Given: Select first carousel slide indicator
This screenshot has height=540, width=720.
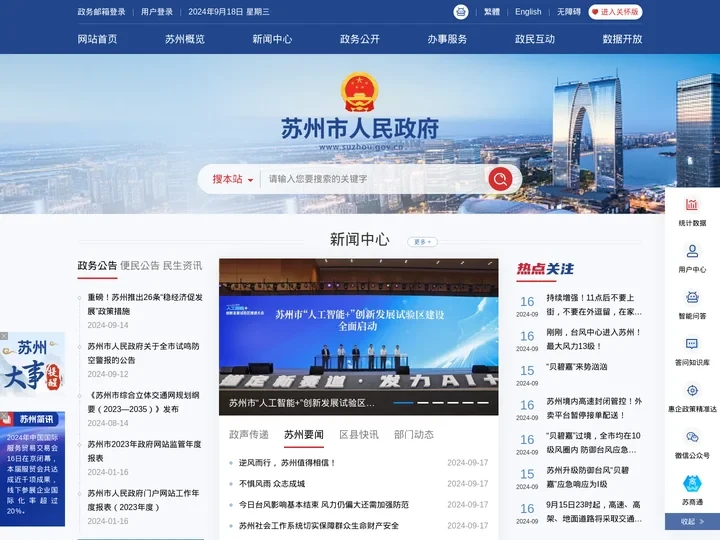Looking at the screenshot, I should 403,403.
